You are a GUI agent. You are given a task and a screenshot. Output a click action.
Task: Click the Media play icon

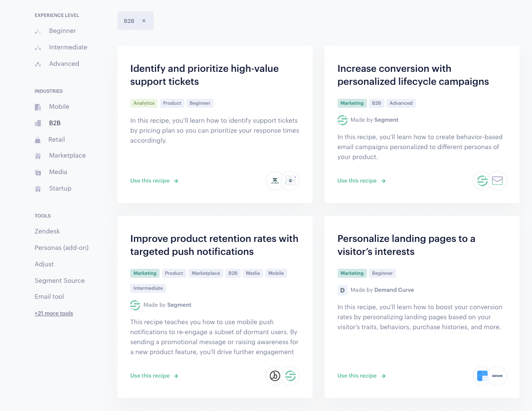pyautogui.click(x=38, y=173)
